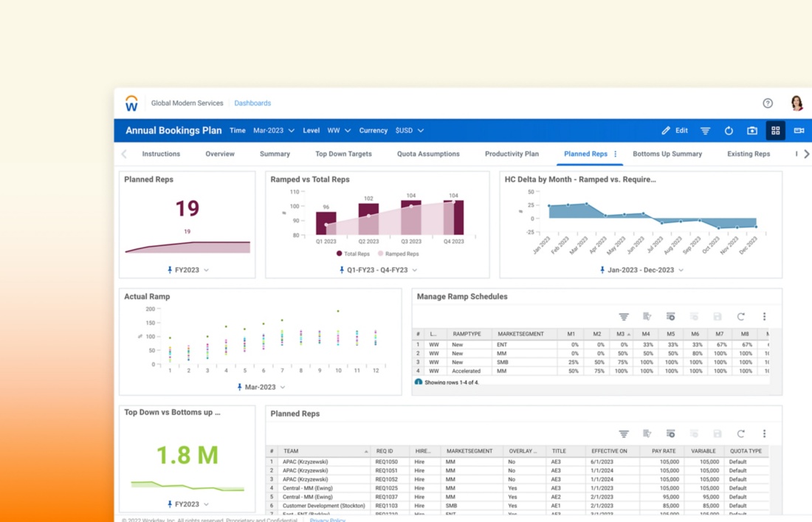The width and height of the screenshot is (812, 522).
Task: Click the refresh icon in the blue toolbar
Action: pyautogui.click(x=729, y=131)
